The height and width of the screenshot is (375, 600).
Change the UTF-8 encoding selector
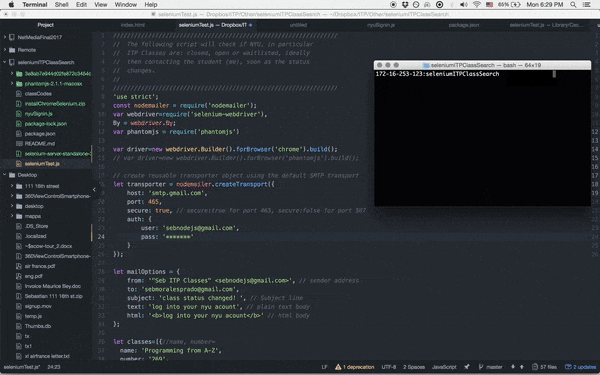(x=388, y=367)
